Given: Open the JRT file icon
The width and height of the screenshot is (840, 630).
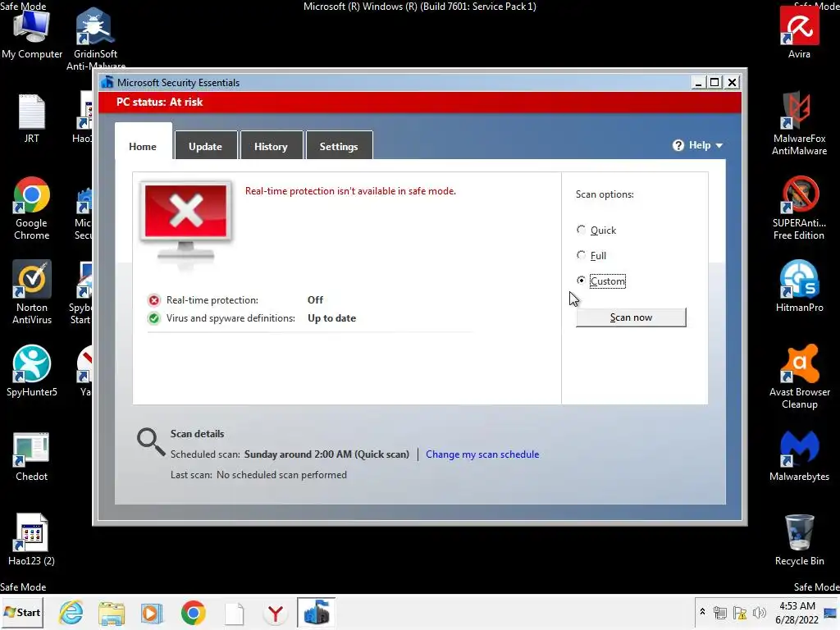Looking at the screenshot, I should pos(32,118).
